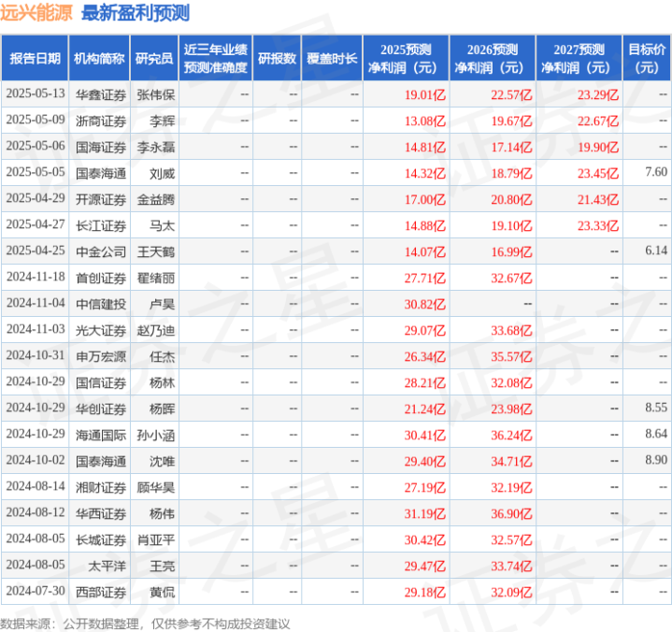Click the 30.82亿 profit value
Screen dimensions: 672x632
[425, 305]
